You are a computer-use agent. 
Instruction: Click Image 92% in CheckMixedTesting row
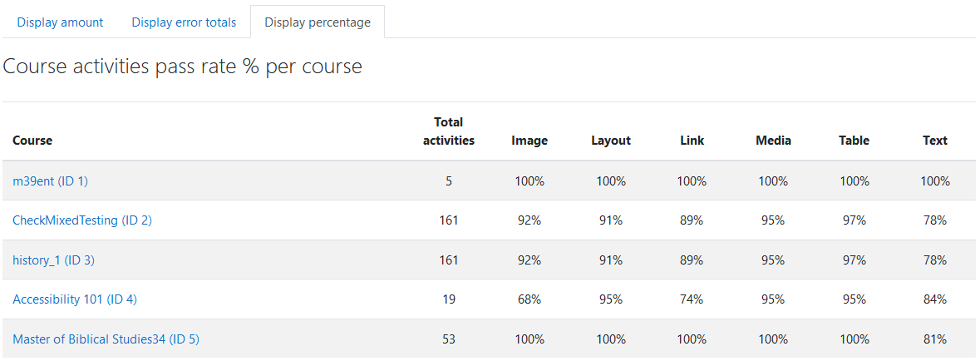[x=529, y=220]
